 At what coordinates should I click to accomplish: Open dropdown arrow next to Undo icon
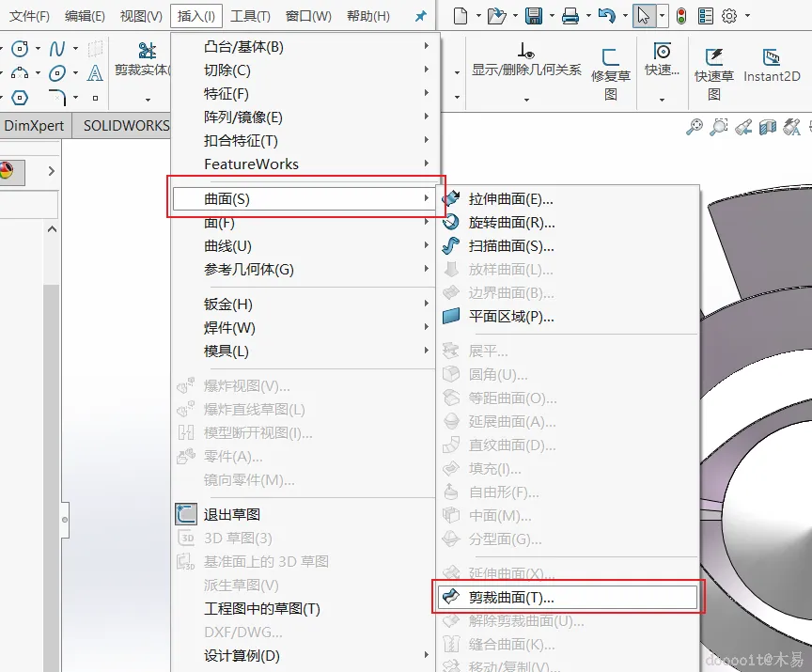[x=625, y=16]
